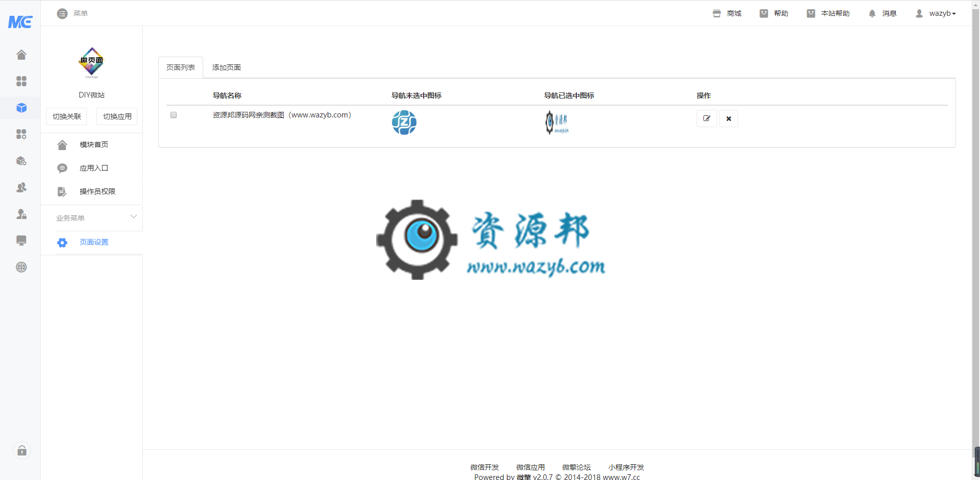Click the 切换关联 button
This screenshot has width=980, height=480.
[x=66, y=116]
